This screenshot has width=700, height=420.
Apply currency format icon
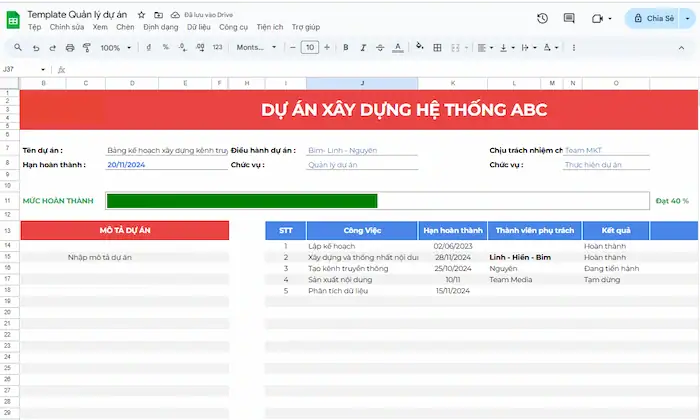[x=148, y=47]
